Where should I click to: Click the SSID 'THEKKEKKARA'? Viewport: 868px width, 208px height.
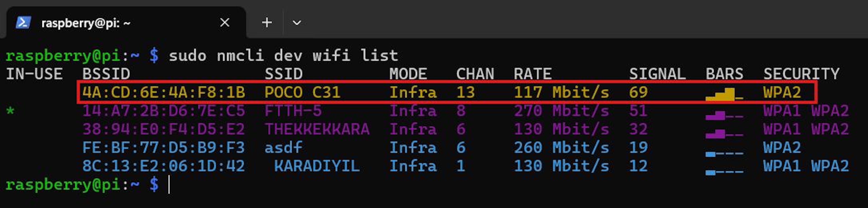point(317,129)
